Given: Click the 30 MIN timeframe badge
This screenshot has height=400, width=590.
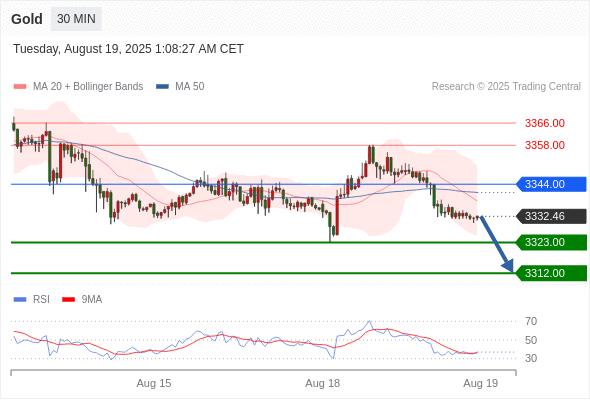Looking at the screenshot, I should point(76,19).
